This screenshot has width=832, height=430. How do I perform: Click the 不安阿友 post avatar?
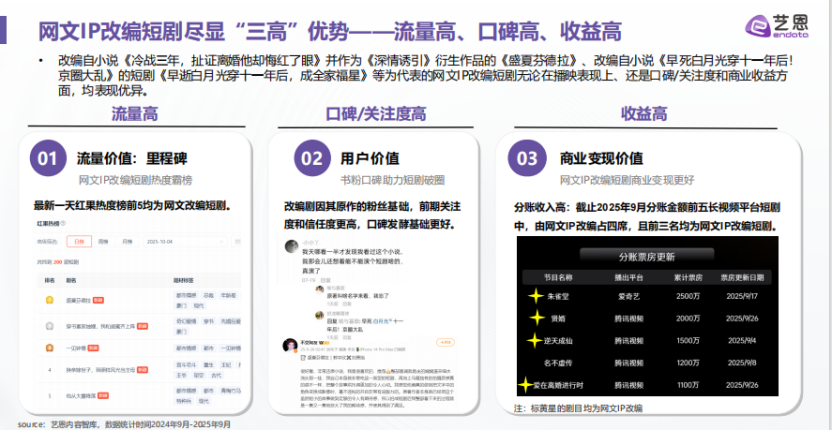[290, 346]
